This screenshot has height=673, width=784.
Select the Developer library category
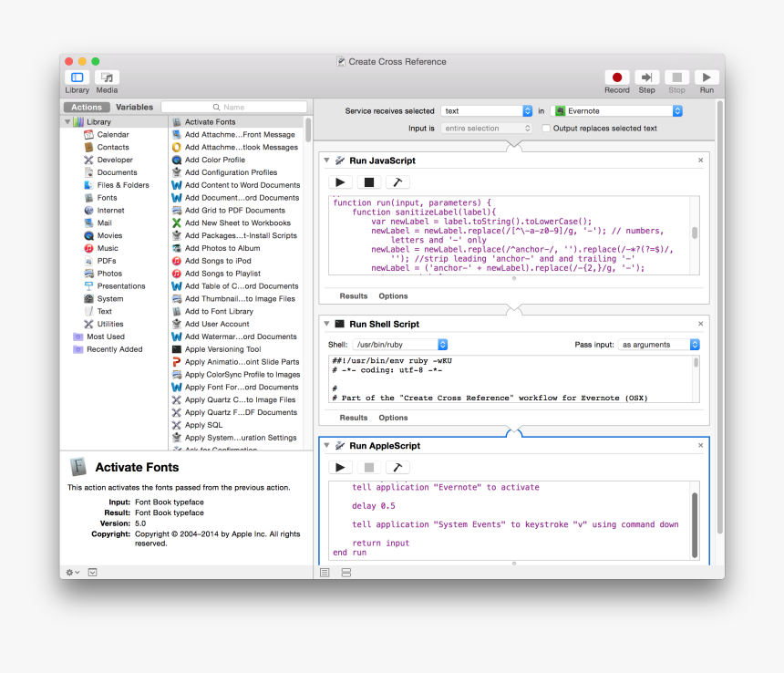pyautogui.click(x=115, y=160)
